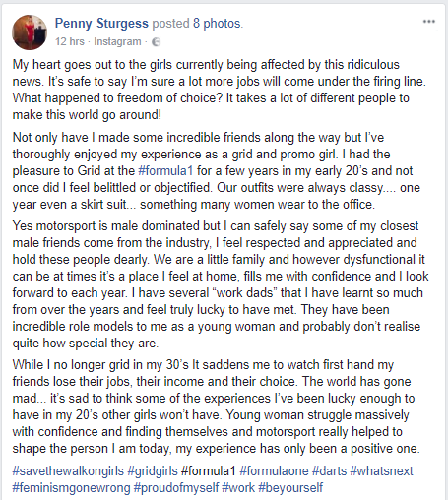Open the #feminismgonewrong hashtag
The height and width of the screenshot is (500, 448).
71,488
